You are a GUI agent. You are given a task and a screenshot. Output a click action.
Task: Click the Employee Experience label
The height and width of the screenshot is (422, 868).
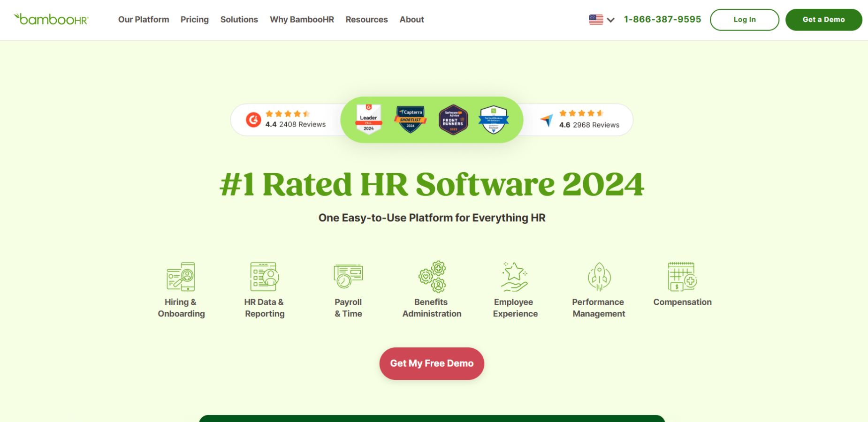click(x=515, y=308)
